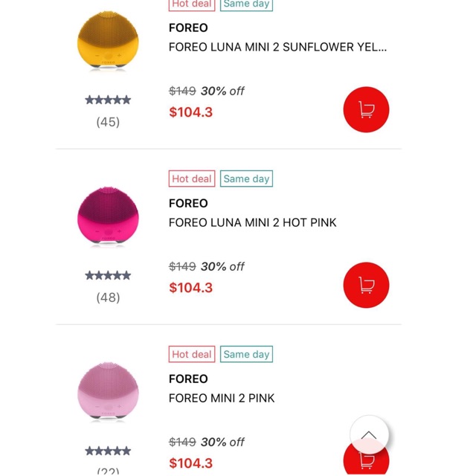The height and width of the screenshot is (476, 476).
Task: Tap Hot deal tag on Hot Pink item
Action: (192, 178)
